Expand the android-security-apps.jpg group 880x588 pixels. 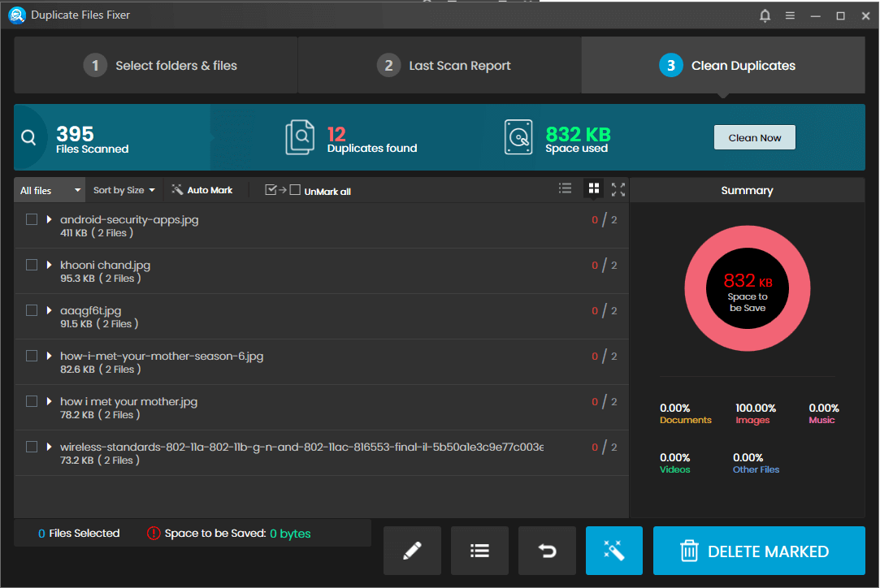click(x=49, y=219)
